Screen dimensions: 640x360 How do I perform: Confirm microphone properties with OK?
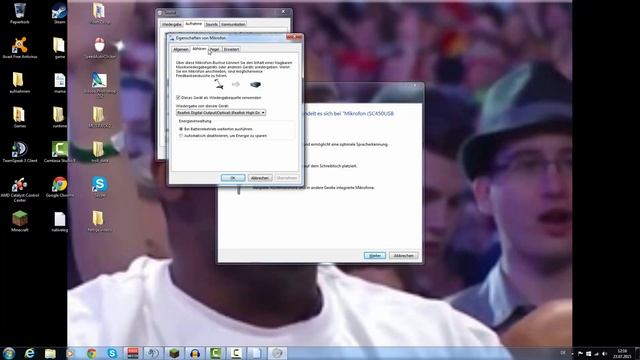point(233,178)
